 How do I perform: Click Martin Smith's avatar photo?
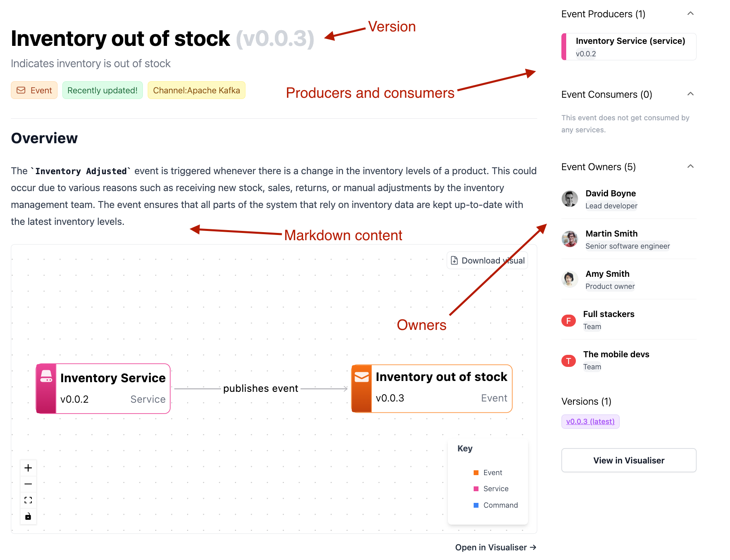click(569, 239)
